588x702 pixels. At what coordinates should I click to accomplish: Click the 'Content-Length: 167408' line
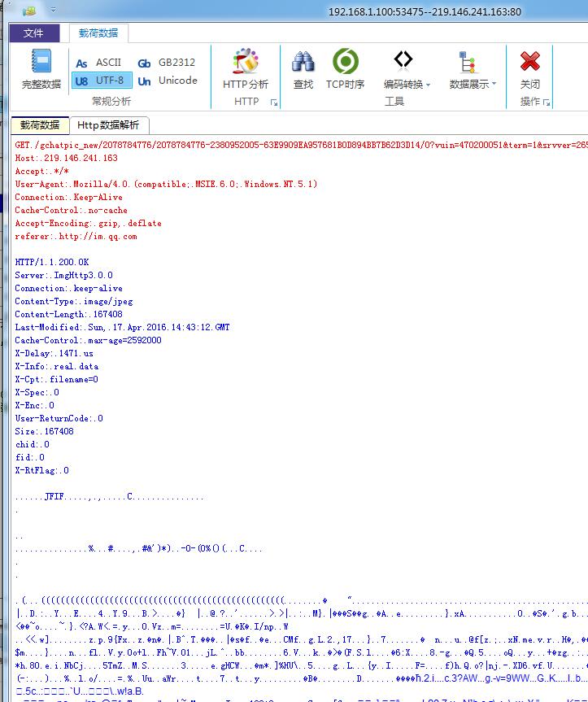click(x=68, y=314)
